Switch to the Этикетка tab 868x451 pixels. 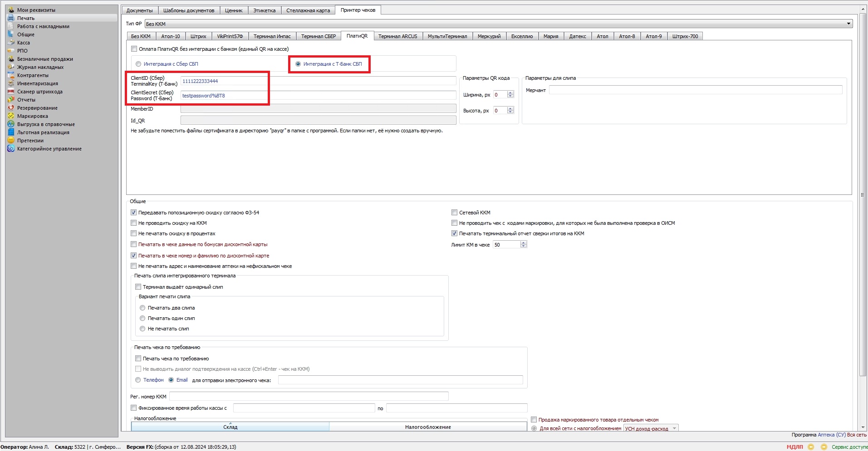(x=264, y=10)
